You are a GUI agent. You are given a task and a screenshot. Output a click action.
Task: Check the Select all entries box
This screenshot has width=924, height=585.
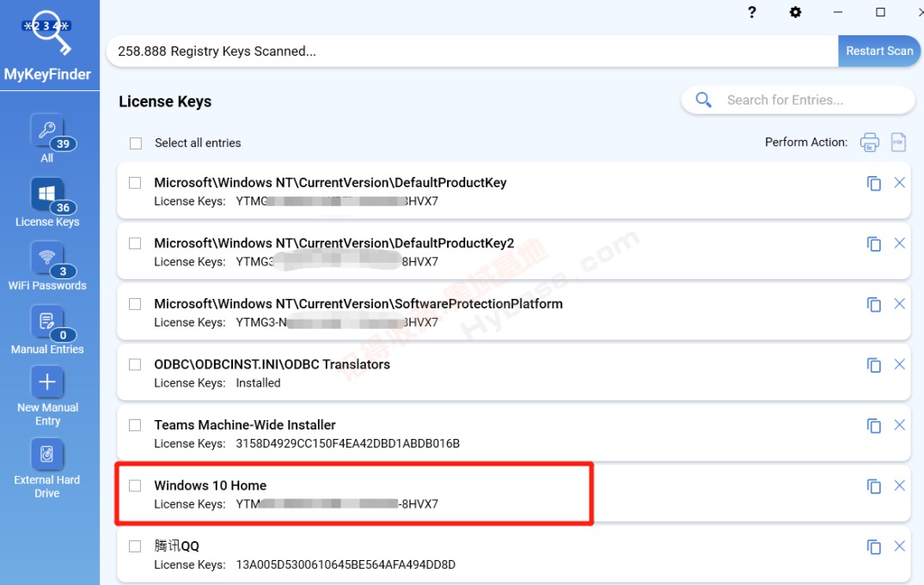136,143
